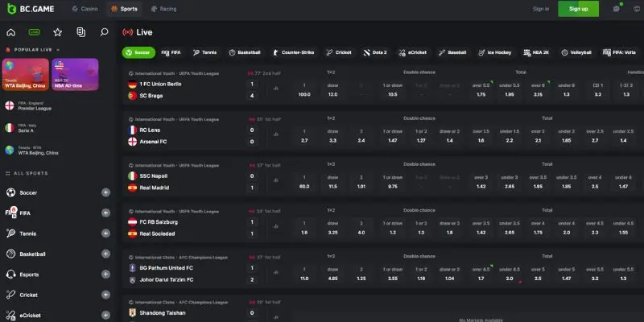Screen dimensions: 644x322
Task: Expand Tennis with its plus button
Action: [x=106, y=233]
